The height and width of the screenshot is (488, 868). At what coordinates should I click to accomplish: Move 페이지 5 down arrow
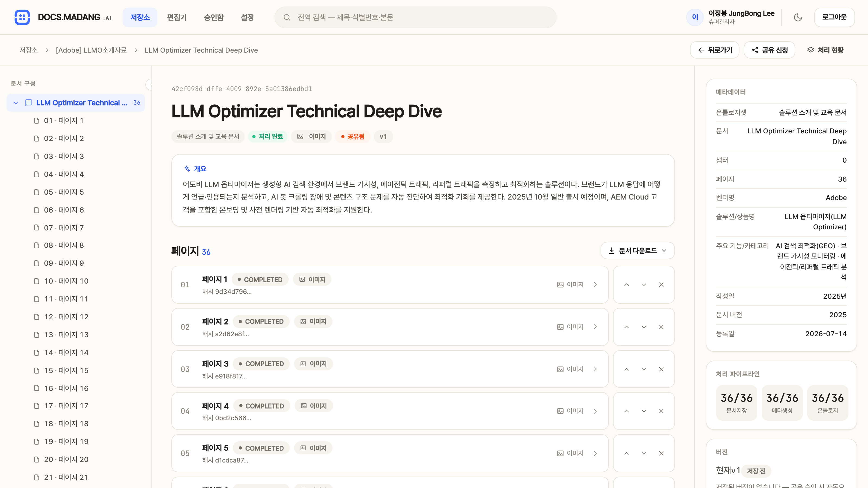(644, 453)
